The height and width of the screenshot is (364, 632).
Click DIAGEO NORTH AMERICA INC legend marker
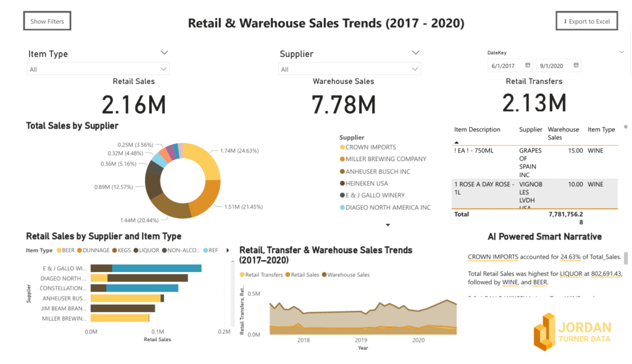click(x=342, y=207)
